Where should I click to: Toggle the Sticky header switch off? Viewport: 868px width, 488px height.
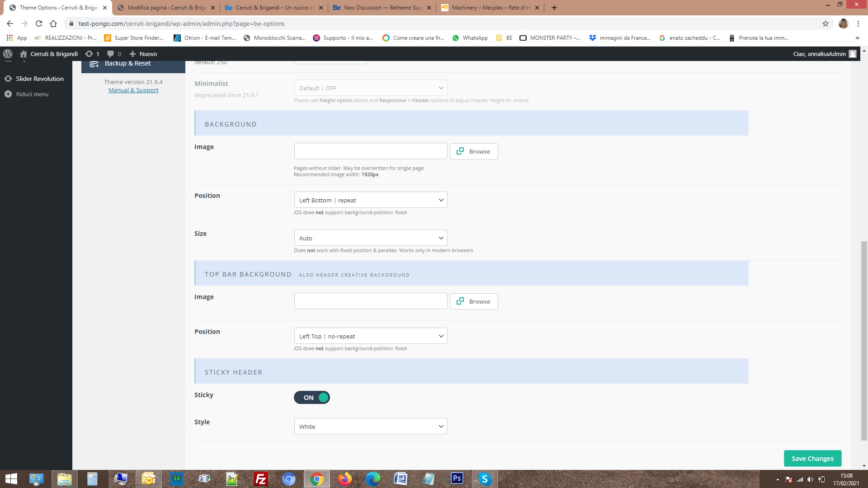coord(312,398)
